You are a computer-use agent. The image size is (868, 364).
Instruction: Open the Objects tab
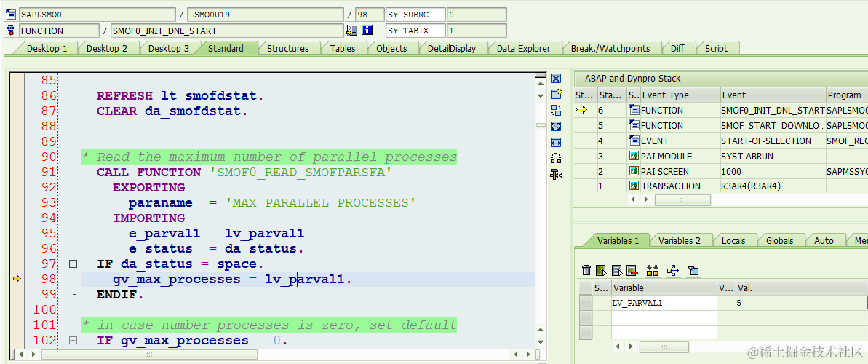tap(391, 48)
